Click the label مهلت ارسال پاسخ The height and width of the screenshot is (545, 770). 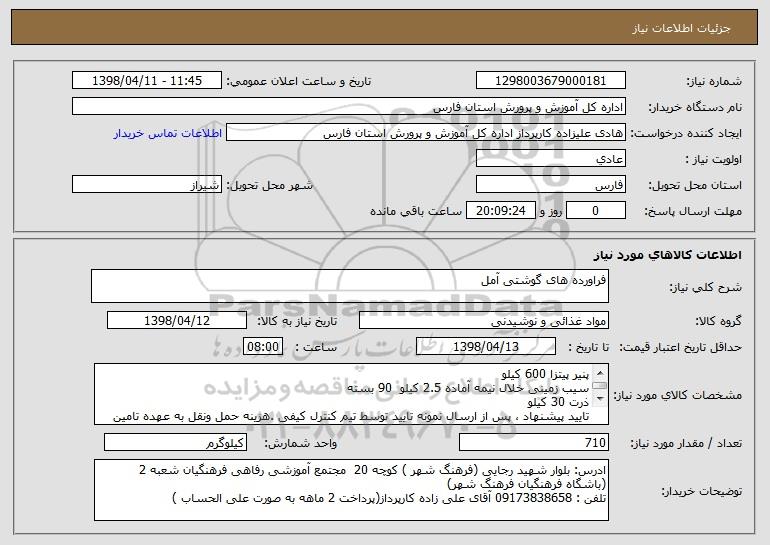click(693, 211)
